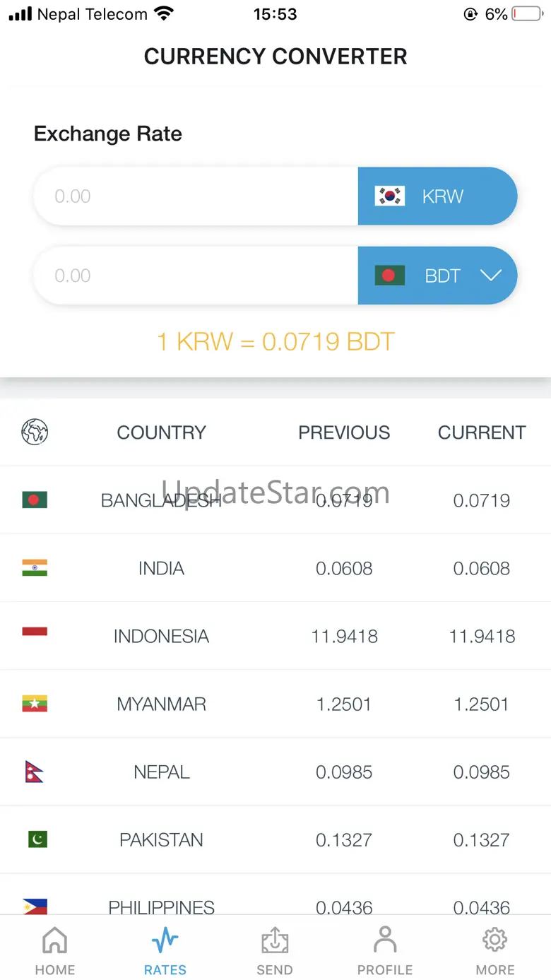
Task: Select the Rates tab
Action: [x=165, y=950]
